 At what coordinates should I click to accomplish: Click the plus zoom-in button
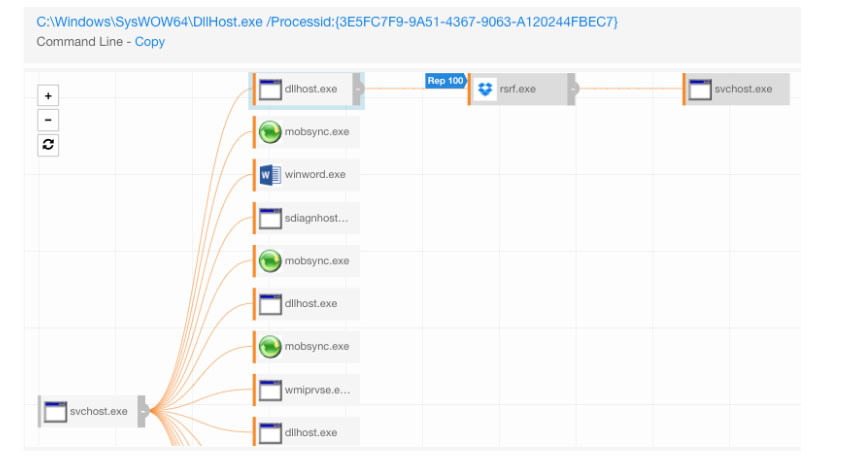[48, 96]
